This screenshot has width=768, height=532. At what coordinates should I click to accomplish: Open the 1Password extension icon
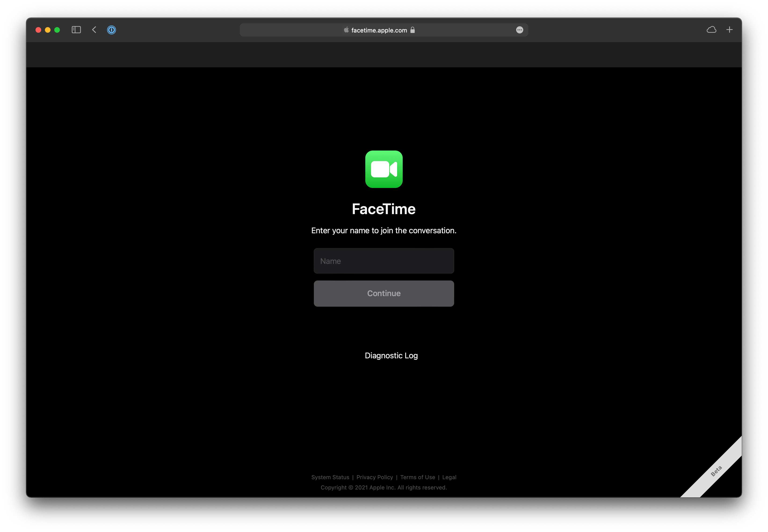pos(111,30)
